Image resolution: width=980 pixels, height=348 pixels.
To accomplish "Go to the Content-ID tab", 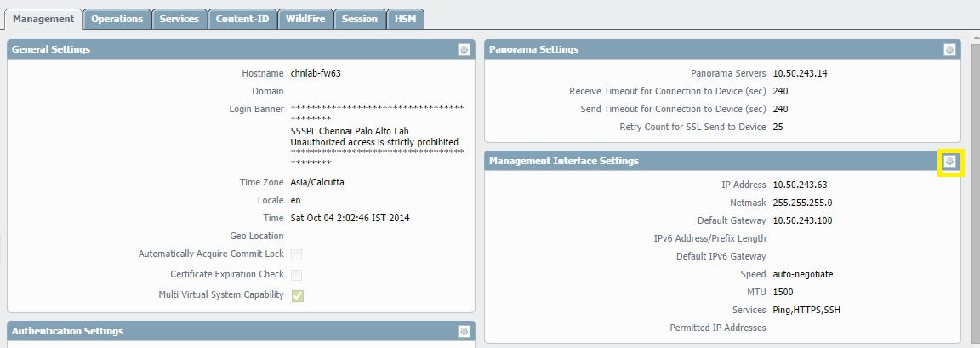I will click(242, 19).
